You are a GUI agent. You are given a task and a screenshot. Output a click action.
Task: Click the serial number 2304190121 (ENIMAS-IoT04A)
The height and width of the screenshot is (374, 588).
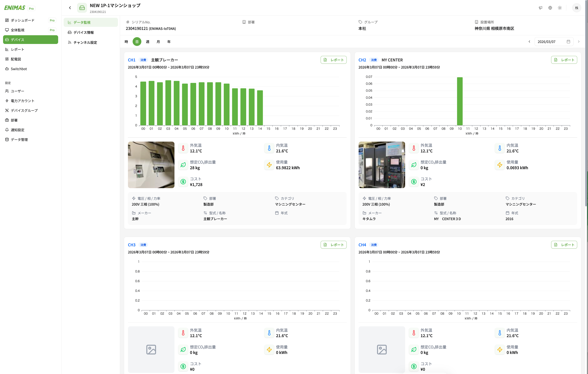pyautogui.click(x=151, y=29)
